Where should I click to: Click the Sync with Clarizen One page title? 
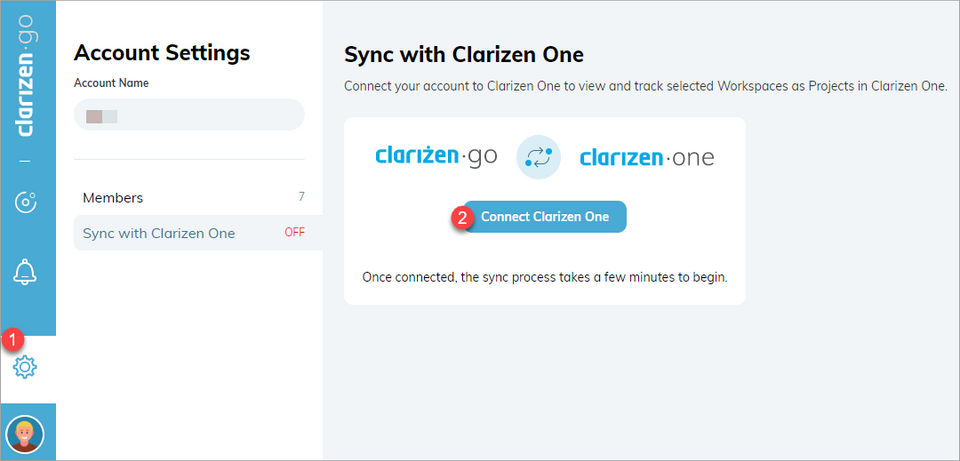click(x=463, y=54)
